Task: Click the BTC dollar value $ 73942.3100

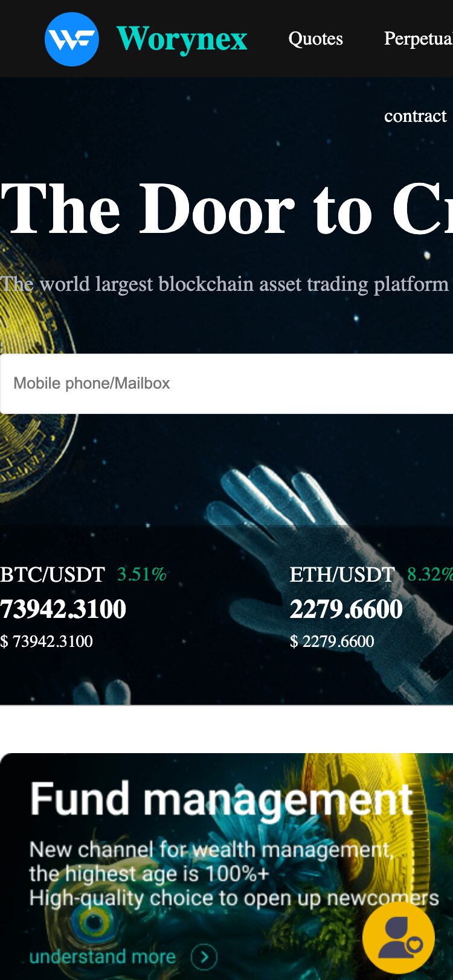Action: (x=47, y=641)
